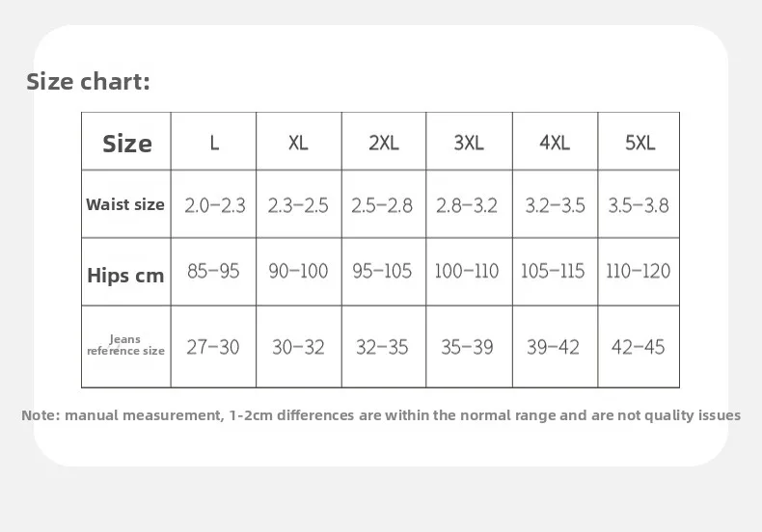Select the "Hips cm" row label
Screen dimensions: 762x532
click(x=125, y=275)
